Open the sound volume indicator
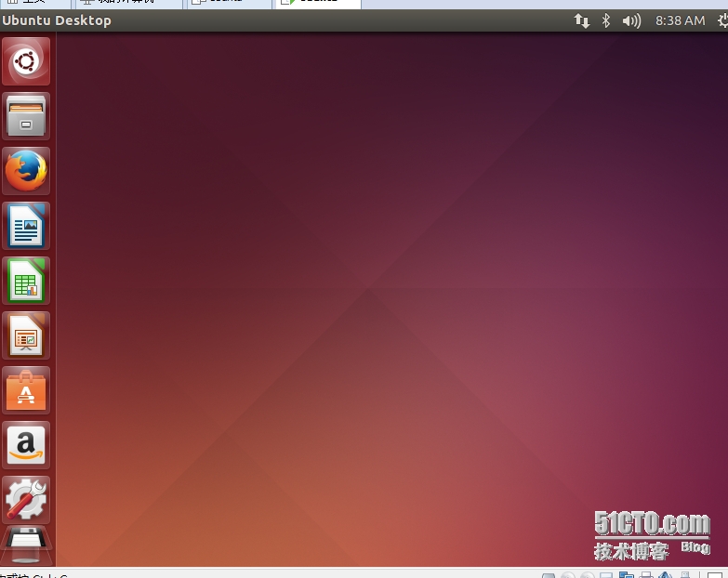Viewport: 728px width, 578px height. click(x=631, y=20)
